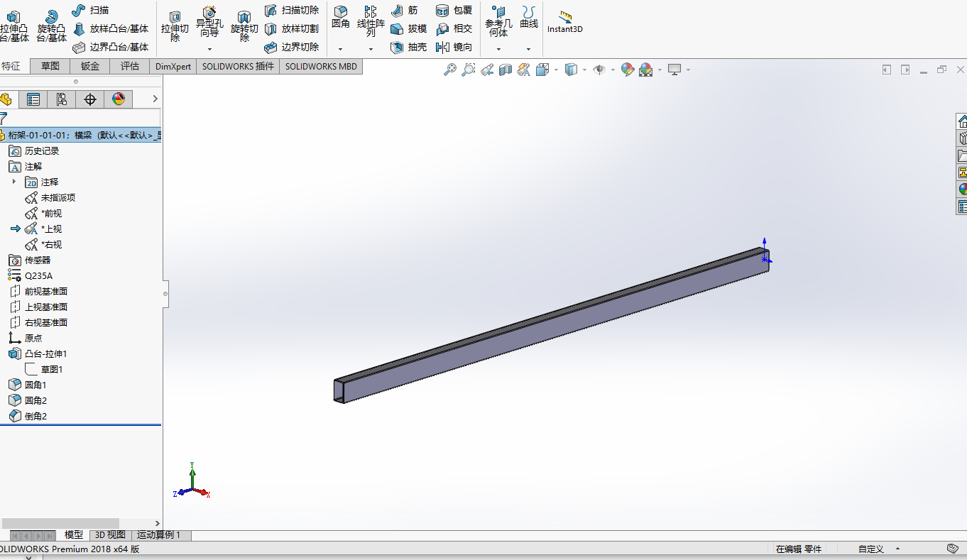Open the SOLIDWORKS Resources home pane tab

pos(962,121)
